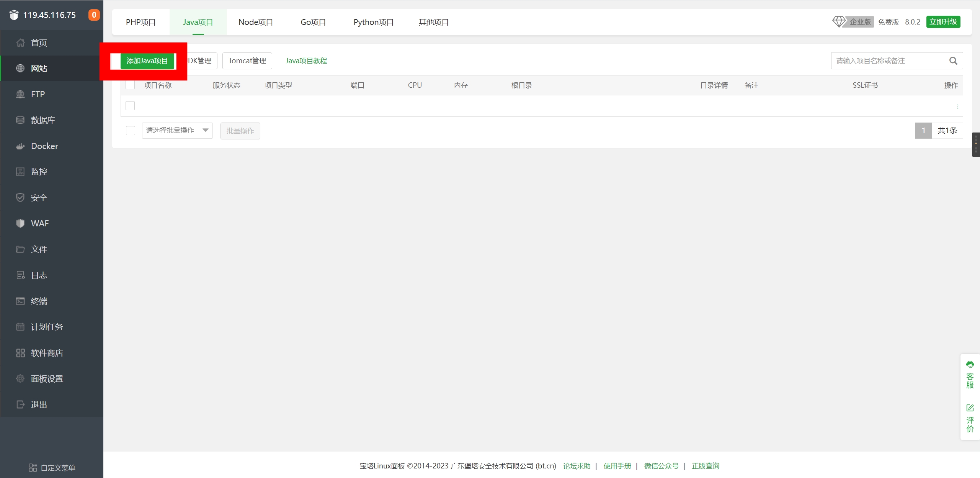Screen dimensions: 980x478
Task: Click the search magnifier icon
Action: click(953, 61)
